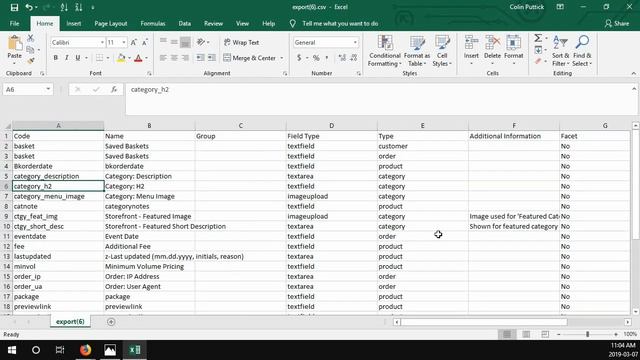Align text to the right
The height and width of the screenshot is (360, 640).
[x=185, y=58]
